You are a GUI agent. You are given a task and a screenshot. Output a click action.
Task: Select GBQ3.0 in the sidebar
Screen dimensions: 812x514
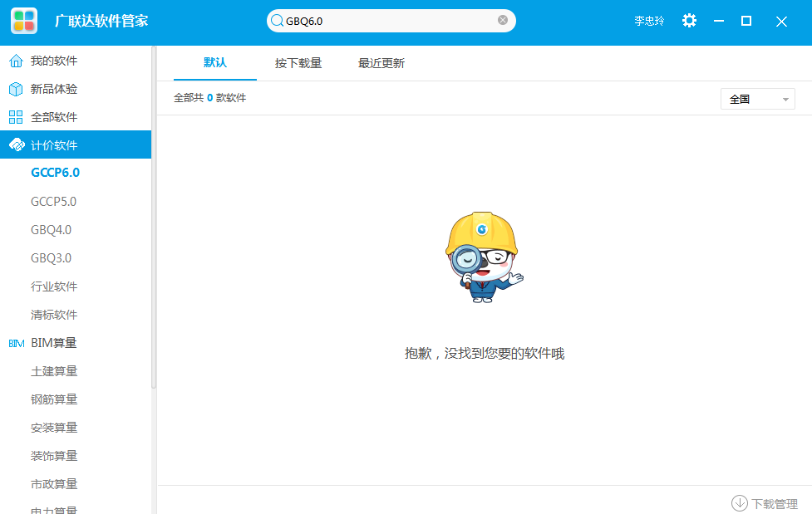pyautogui.click(x=51, y=257)
